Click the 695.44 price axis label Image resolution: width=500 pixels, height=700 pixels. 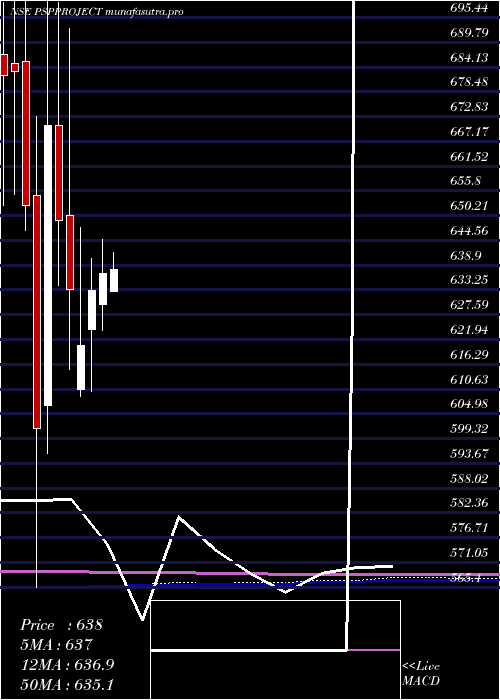[x=468, y=8]
